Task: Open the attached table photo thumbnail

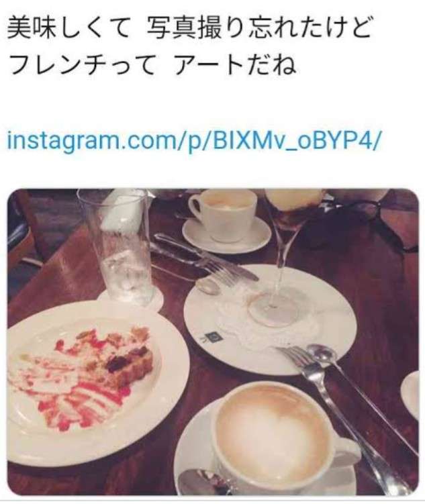Action: [x=213, y=342]
